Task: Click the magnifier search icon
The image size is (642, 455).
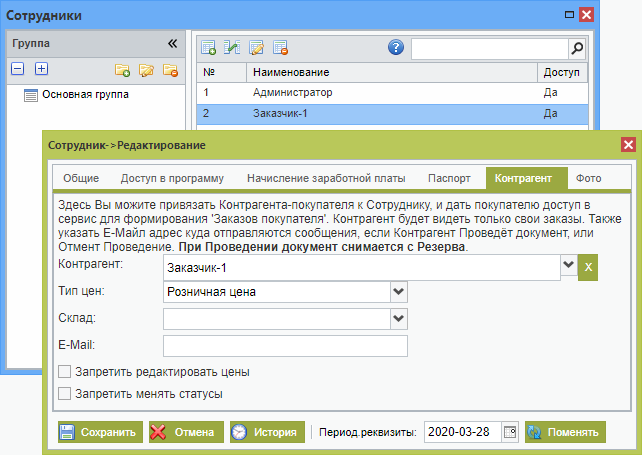Action: [577, 48]
